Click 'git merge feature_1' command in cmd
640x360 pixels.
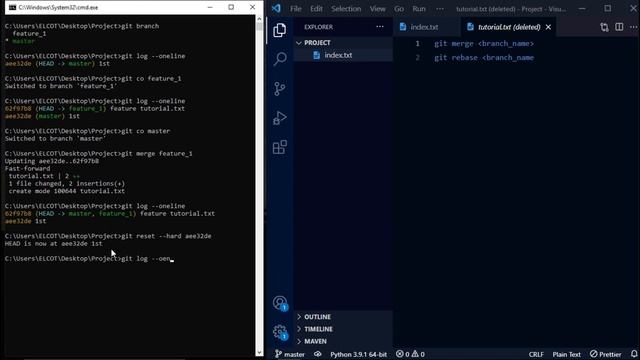157,154
